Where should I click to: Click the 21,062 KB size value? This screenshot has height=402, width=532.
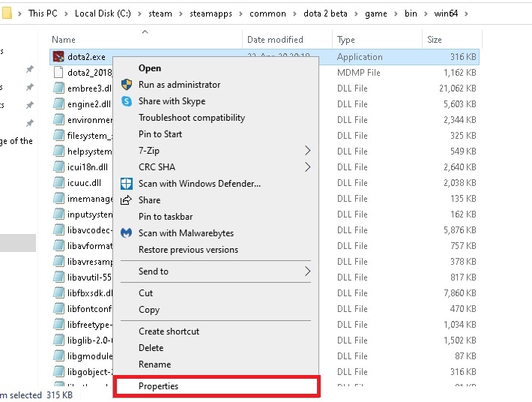tap(458, 88)
